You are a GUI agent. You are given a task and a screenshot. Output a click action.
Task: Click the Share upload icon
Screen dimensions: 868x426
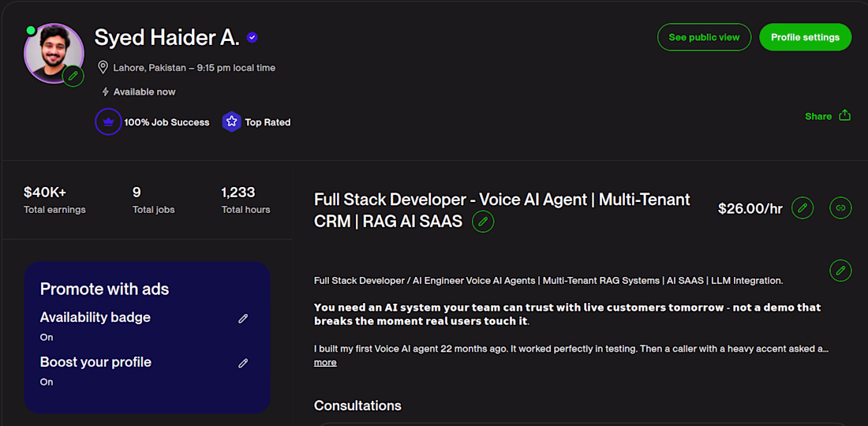[845, 115]
